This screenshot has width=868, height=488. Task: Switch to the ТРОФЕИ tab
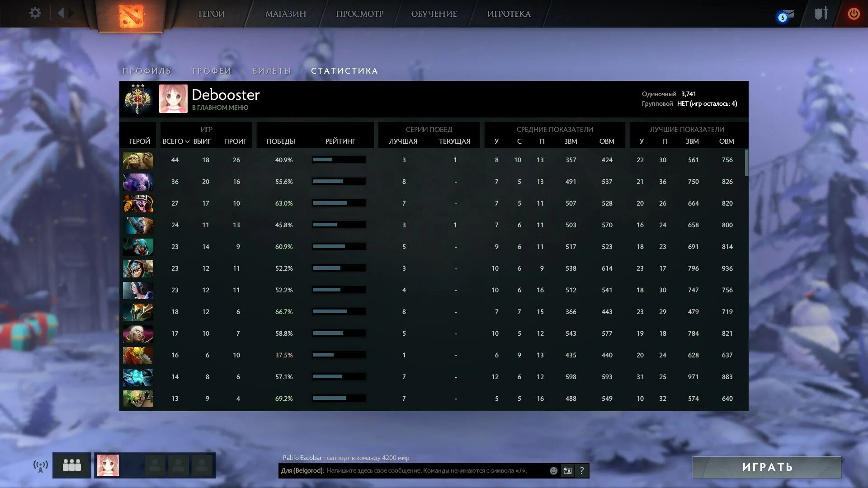click(x=212, y=71)
